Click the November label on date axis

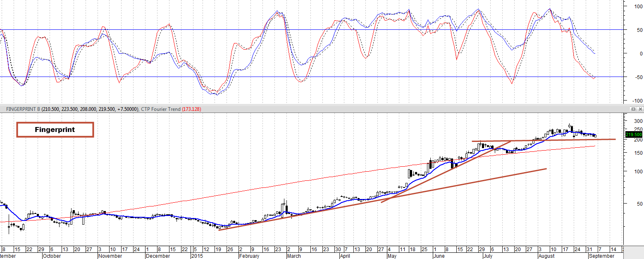pyautogui.click(x=110, y=256)
